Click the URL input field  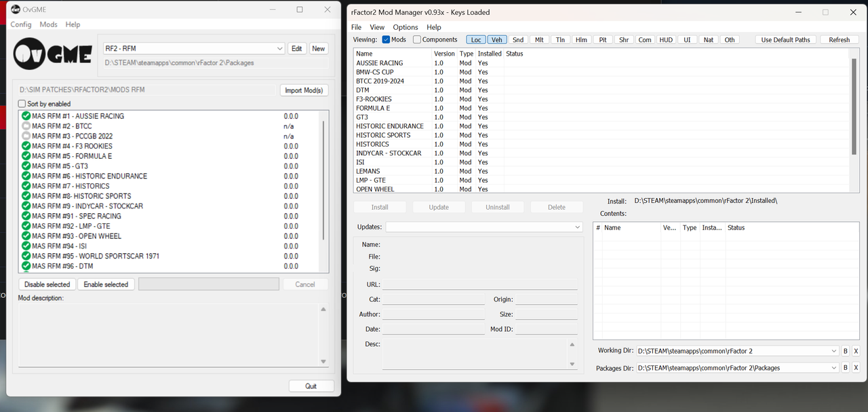pos(479,284)
